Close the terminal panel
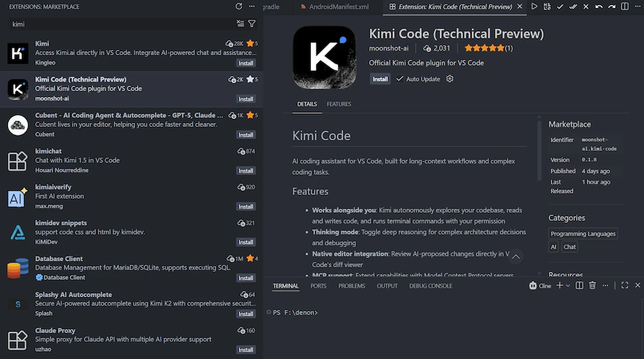644x359 pixels. (x=637, y=285)
